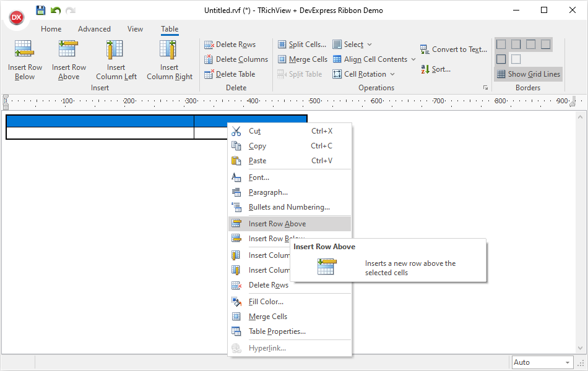
Task: Click the selected top-left blue table cell
Action: click(100, 121)
